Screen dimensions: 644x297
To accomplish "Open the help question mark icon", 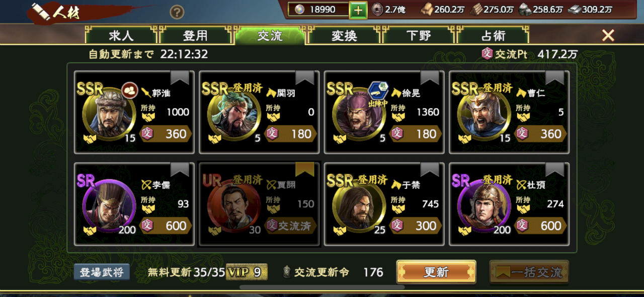I will pyautogui.click(x=177, y=12).
